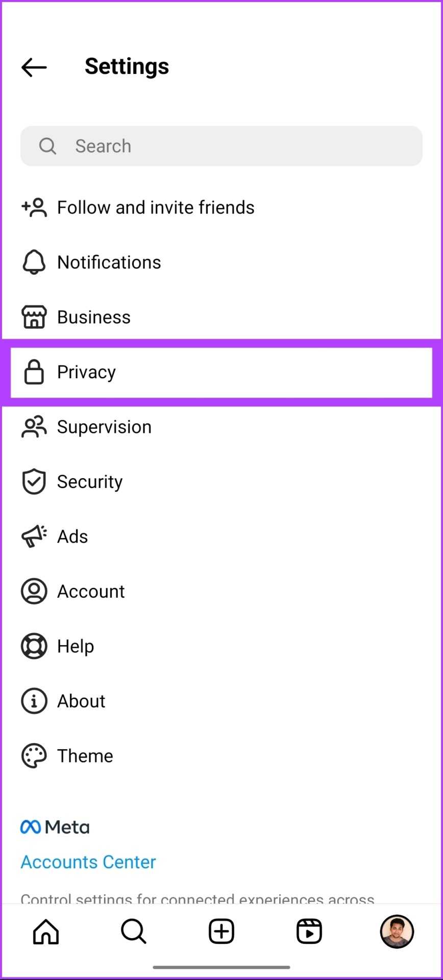Tap the Help lifebuoy icon
This screenshot has width=443, height=980.
point(34,646)
